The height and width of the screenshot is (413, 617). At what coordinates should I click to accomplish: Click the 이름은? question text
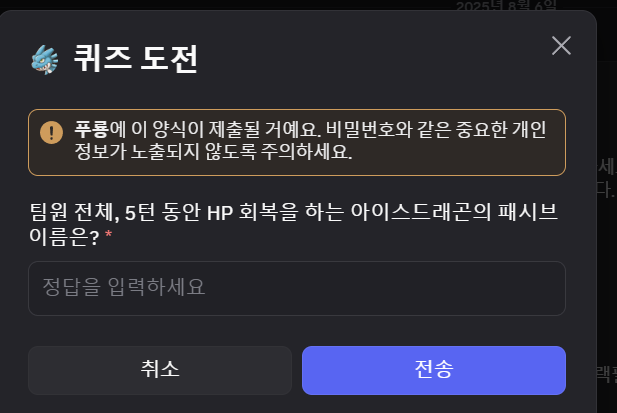pyautogui.click(x=64, y=237)
